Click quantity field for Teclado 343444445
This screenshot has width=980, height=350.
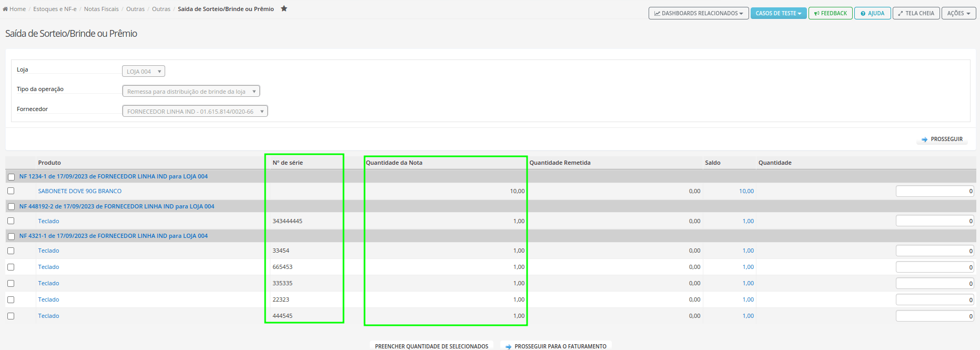(x=935, y=221)
